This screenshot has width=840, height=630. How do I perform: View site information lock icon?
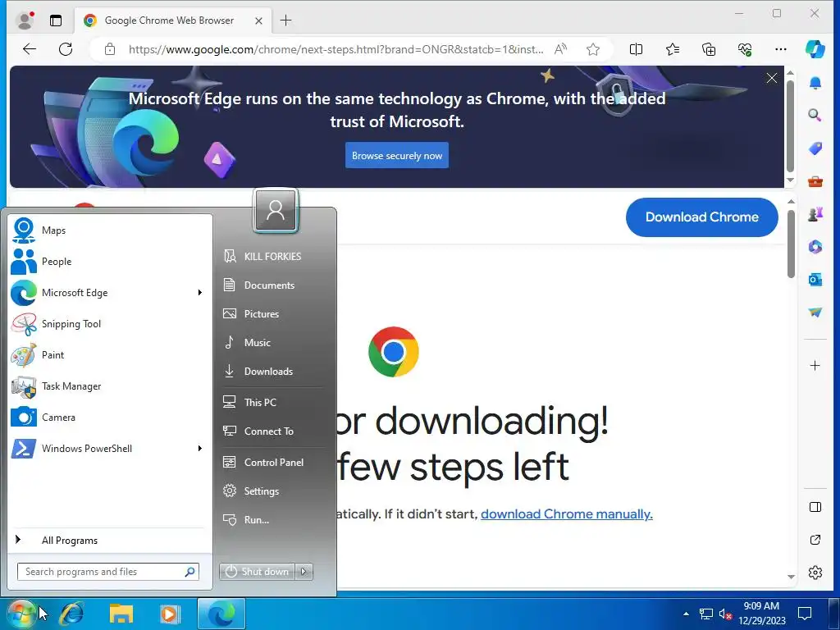(110, 49)
